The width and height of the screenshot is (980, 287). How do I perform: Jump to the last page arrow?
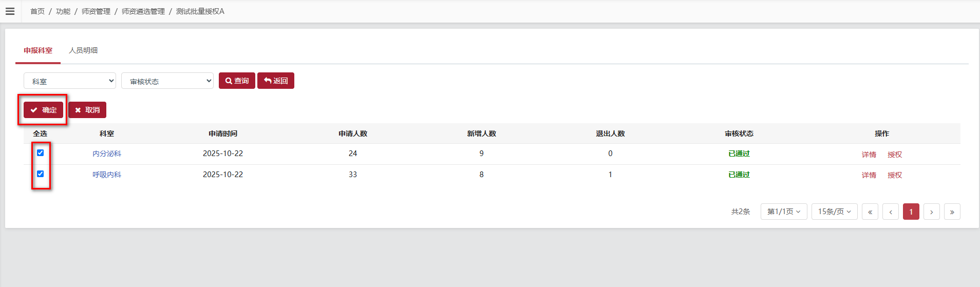[x=952, y=212]
